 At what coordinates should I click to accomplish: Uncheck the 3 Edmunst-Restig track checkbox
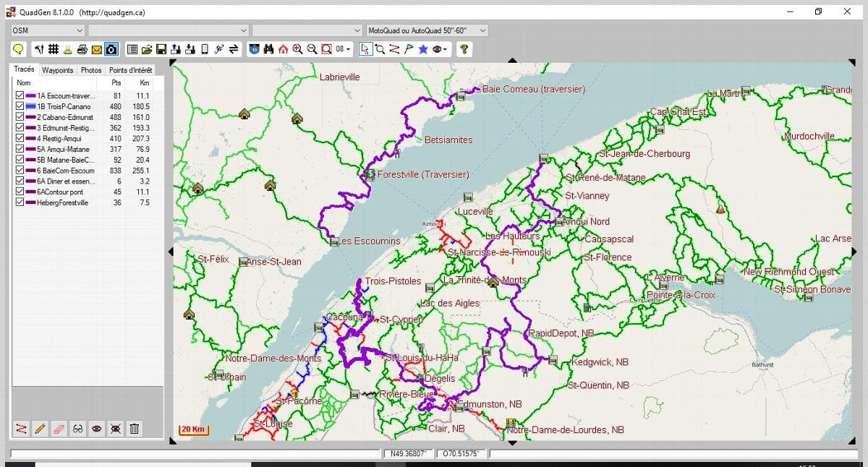pyautogui.click(x=20, y=128)
